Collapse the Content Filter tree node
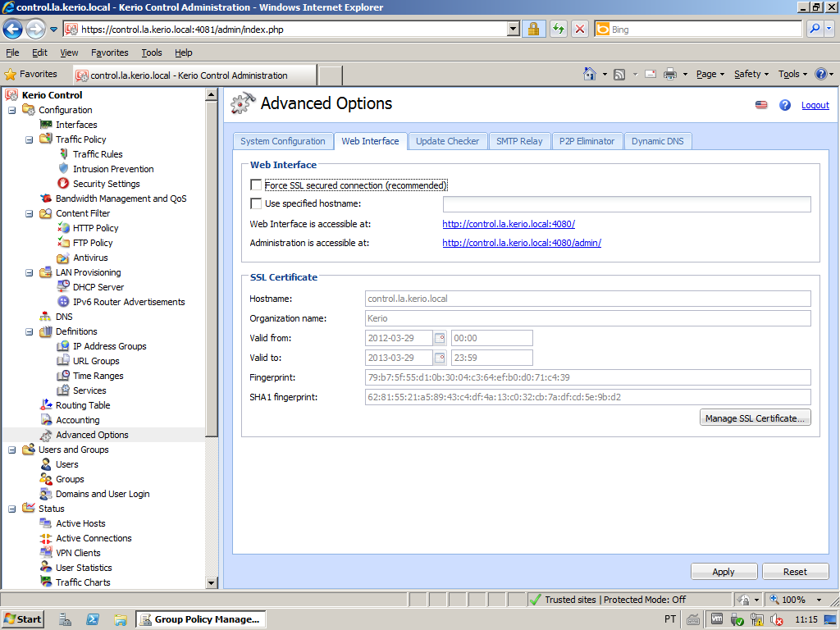The width and height of the screenshot is (840, 630). (29, 213)
